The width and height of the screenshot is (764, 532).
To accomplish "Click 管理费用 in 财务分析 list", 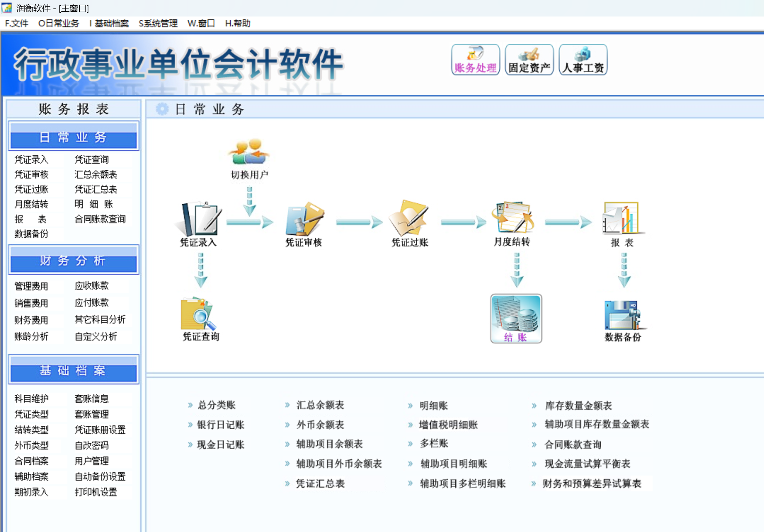I will (x=32, y=286).
